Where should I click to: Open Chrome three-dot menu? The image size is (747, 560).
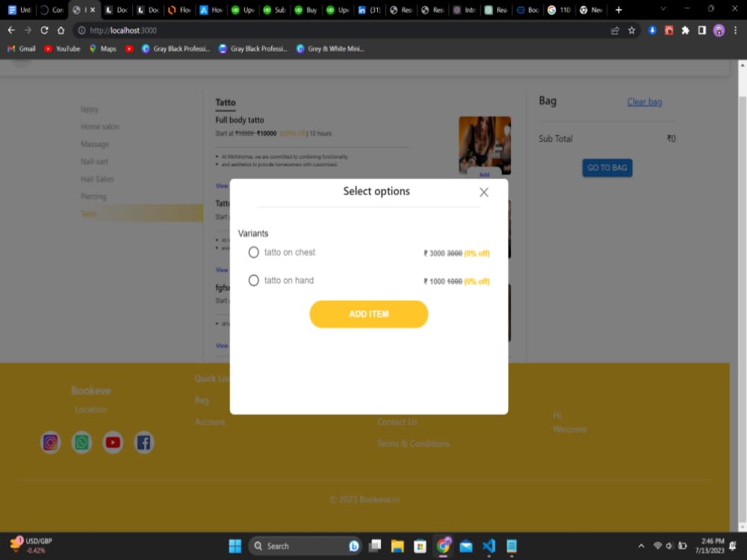coord(736,31)
